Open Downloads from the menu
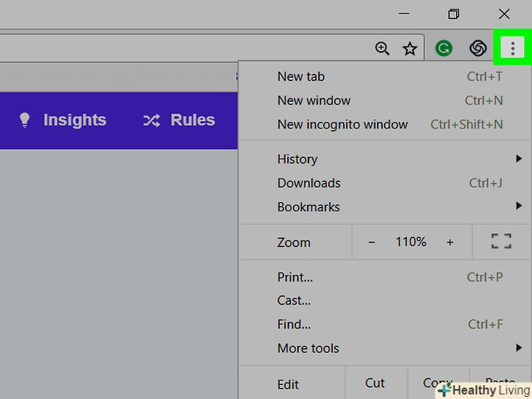The width and height of the screenshot is (532, 399). [x=309, y=183]
